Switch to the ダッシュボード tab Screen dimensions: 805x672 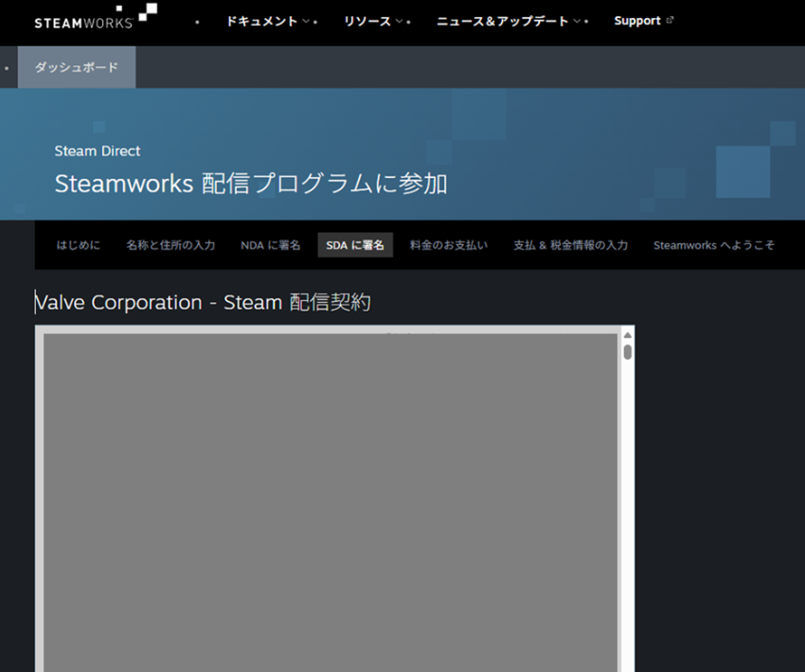(77, 67)
